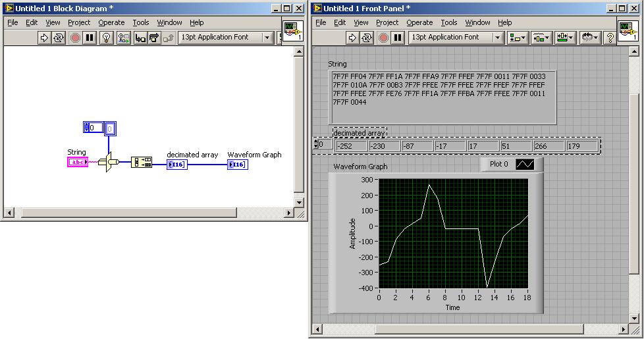The height and width of the screenshot is (339, 644).
Task: Click the String hex input field
Action: pyautogui.click(x=443, y=96)
